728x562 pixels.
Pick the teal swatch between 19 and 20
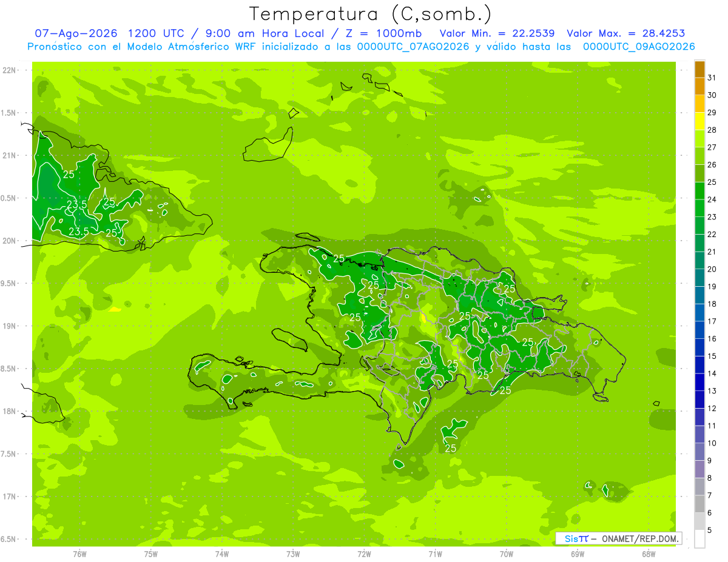click(699, 278)
